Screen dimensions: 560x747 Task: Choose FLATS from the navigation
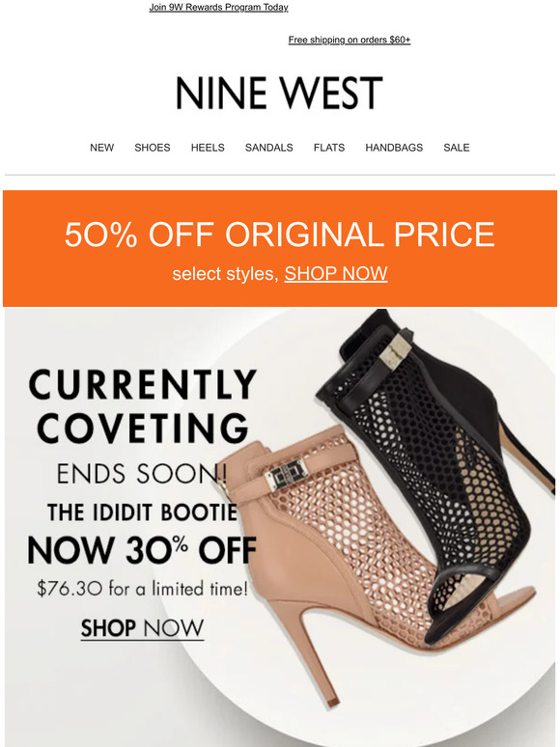[x=329, y=148]
